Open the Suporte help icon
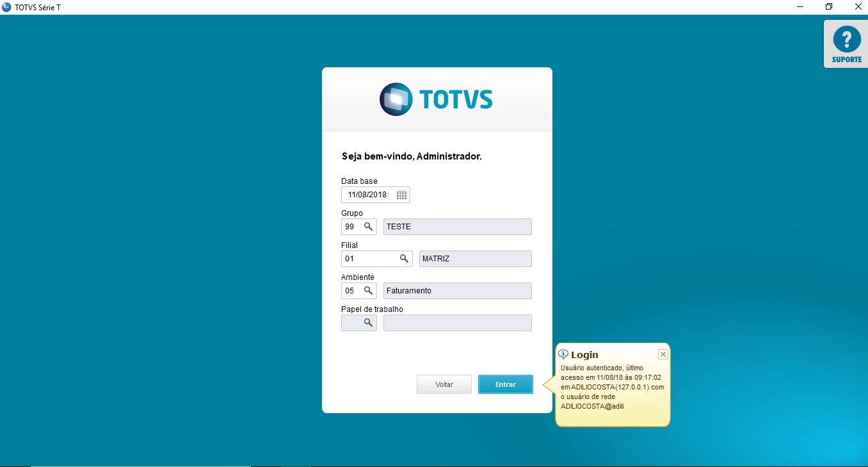Image resolution: width=868 pixels, height=467 pixels. pos(846,44)
